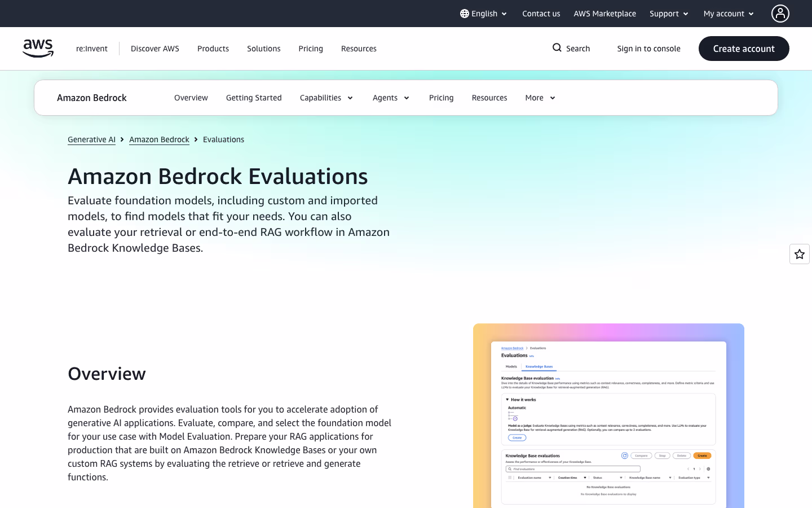Expand the English language dropdown
This screenshot has width=812, height=508.
tap(484, 14)
